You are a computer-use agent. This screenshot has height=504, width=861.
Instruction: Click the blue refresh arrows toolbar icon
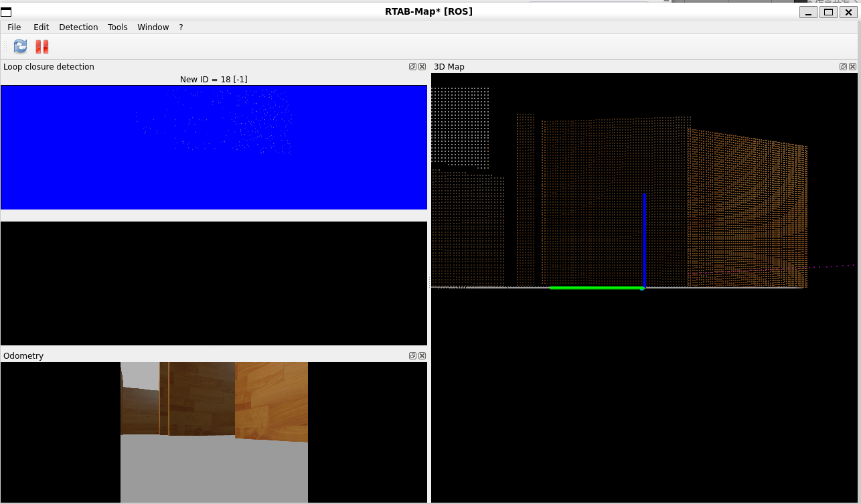(x=20, y=46)
